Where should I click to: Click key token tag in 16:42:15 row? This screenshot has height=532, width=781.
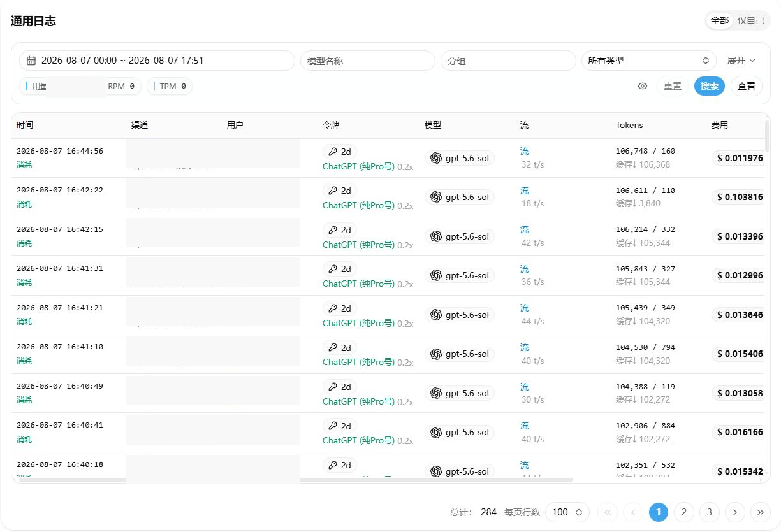coord(340,230)
